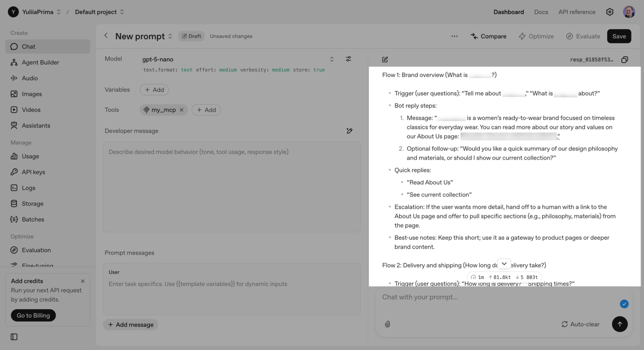Attach a file with the paperclip icon

coord(387,324)
